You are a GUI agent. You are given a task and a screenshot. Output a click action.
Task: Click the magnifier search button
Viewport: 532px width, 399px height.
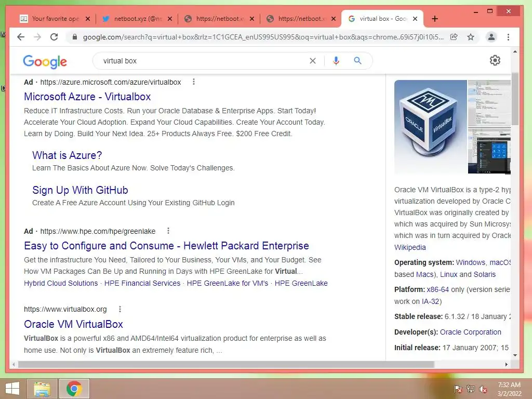[x=357, y=61]
